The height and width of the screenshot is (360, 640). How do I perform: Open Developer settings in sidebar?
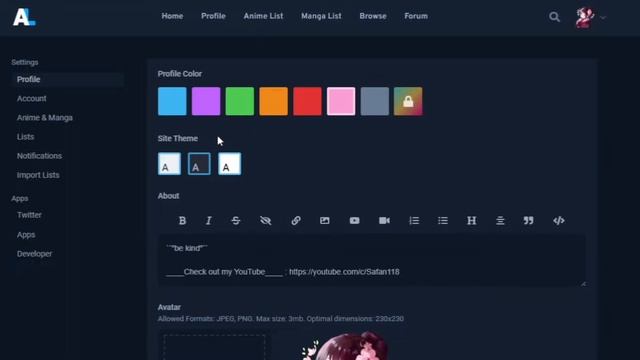click(35, 254)
